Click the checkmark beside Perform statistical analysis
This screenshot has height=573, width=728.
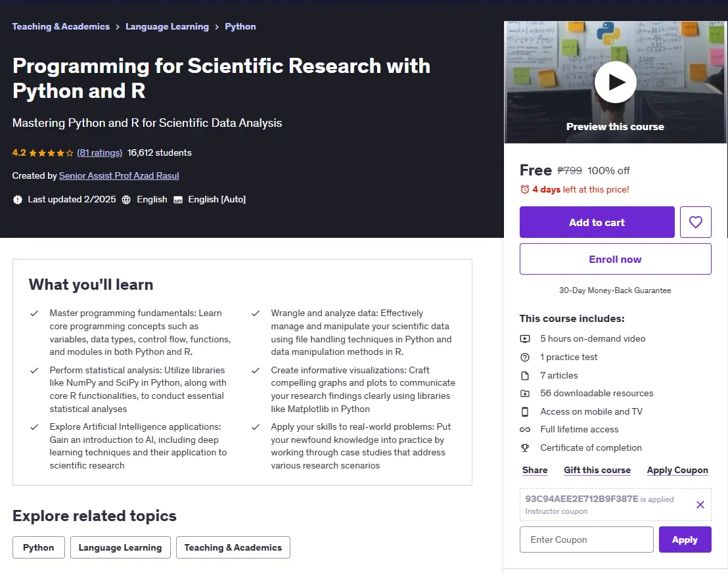click(34, 371)
